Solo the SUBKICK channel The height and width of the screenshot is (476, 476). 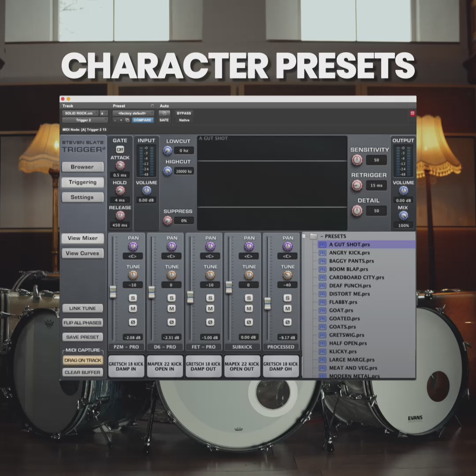(249, 298)
